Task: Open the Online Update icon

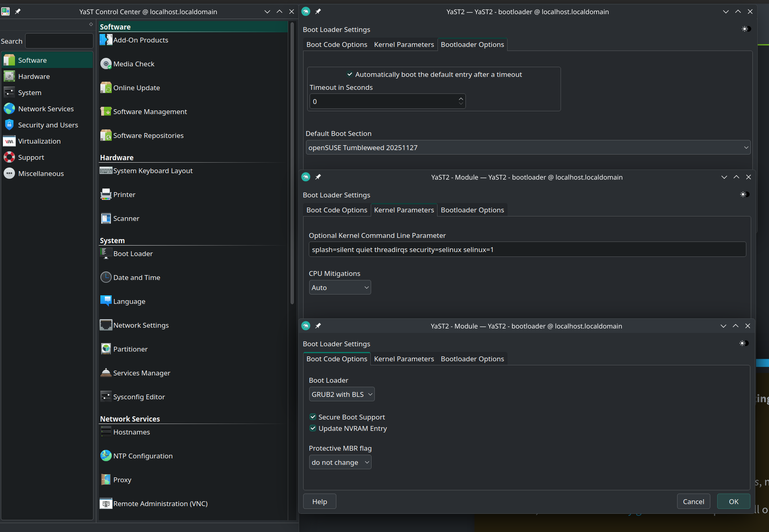Action: point(106,88)
